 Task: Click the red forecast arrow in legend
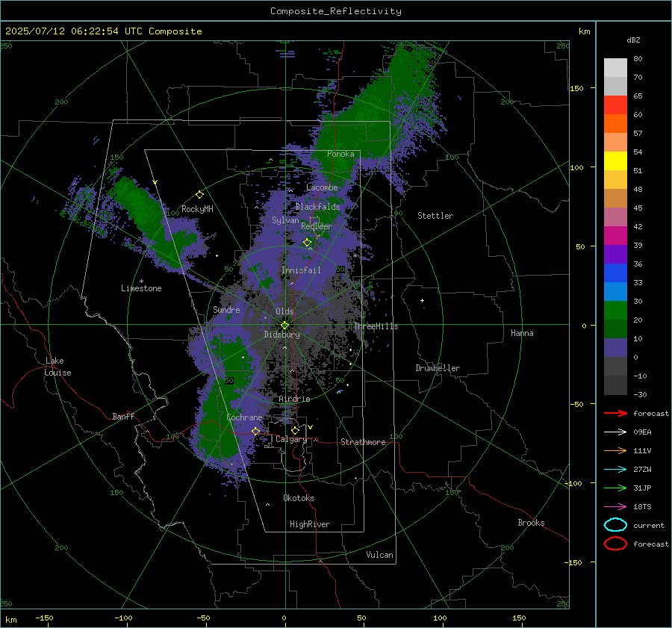[x=615, y=413]
